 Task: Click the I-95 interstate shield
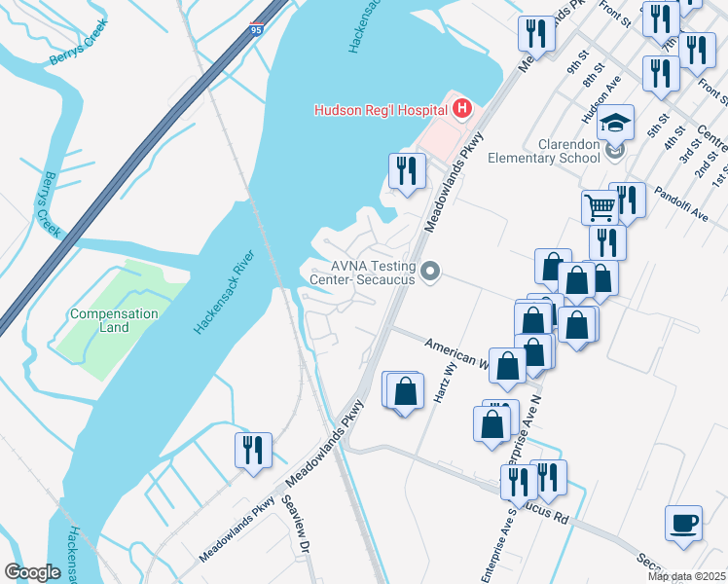tap(256, 29)
